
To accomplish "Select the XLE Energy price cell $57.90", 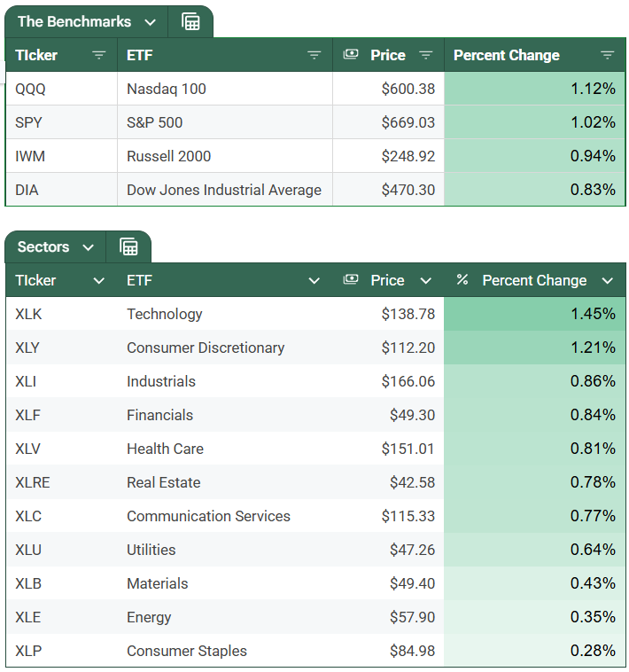I will tap(388, 617).
